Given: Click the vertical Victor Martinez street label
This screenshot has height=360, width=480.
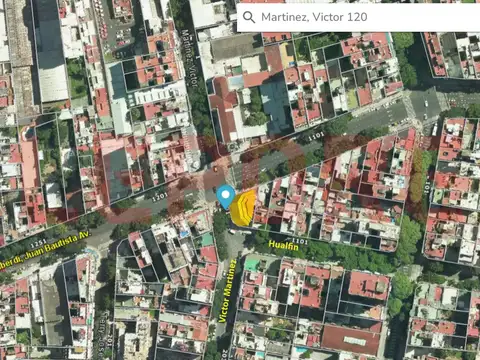Looking at the screenshot, I should click(227, 291).
